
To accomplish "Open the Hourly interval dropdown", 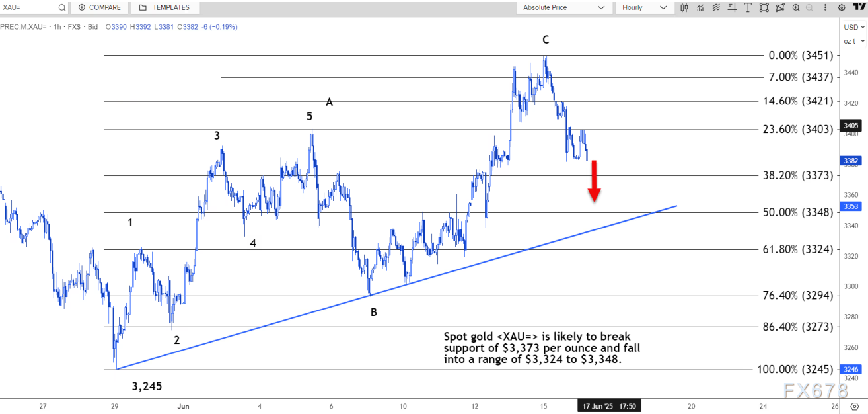I will click(645, 7).
